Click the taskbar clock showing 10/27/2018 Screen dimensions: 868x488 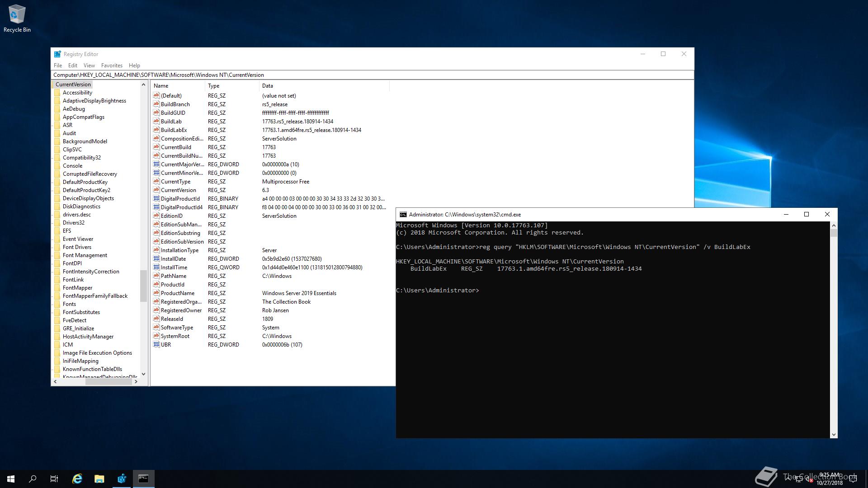[x=829, y=479]
